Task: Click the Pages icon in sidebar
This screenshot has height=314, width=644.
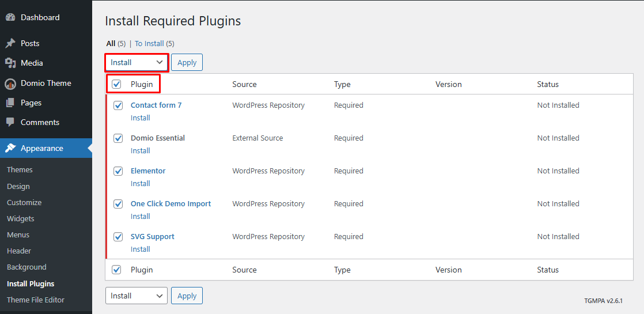Action: (x=10, y=103)
